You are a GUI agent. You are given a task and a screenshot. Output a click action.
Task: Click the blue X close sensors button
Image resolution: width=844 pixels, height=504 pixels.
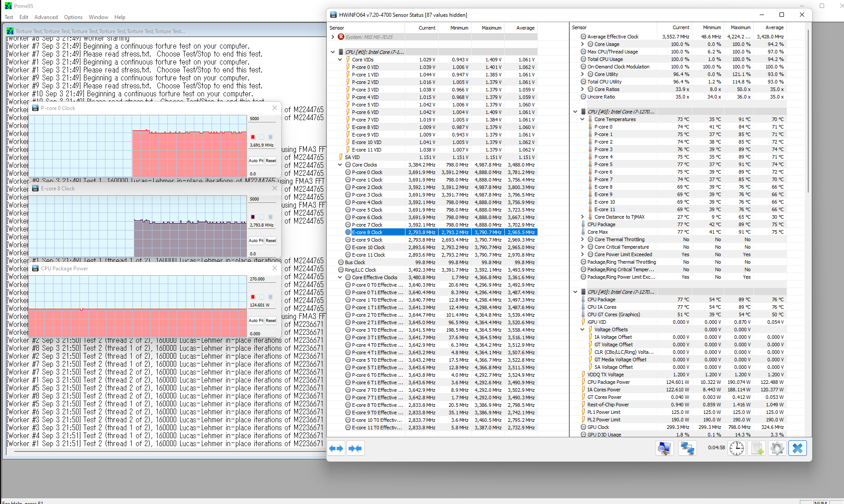pyautogui.click(x=798, y=448)
